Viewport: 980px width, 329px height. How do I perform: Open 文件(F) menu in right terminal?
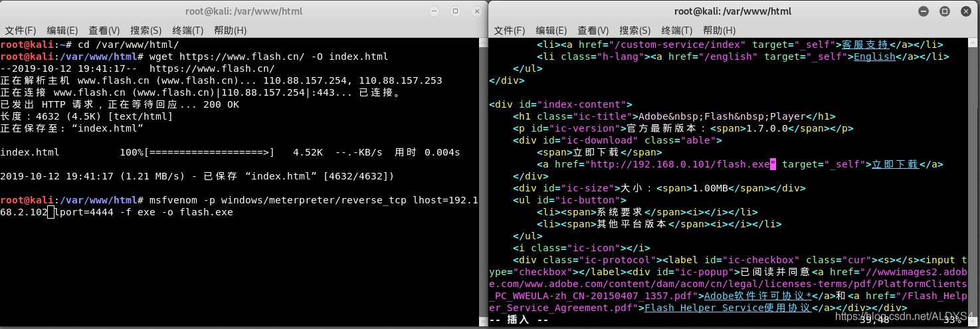pos(510,31)
